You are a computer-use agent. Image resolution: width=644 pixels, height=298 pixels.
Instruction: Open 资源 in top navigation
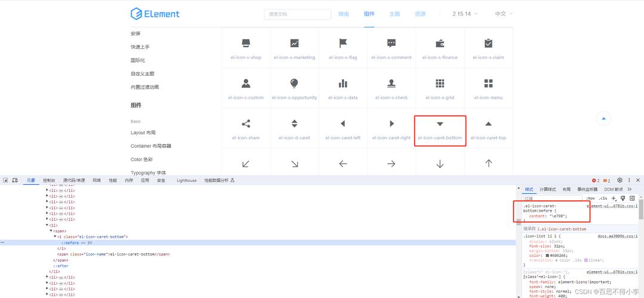[x=420, y=14]
